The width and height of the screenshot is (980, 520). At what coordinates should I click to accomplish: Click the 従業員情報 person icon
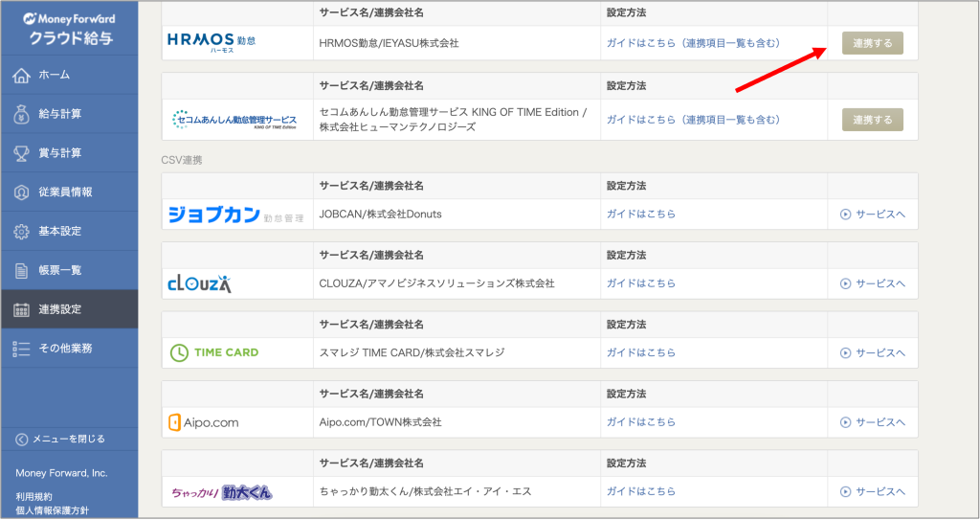[x=21, y=192]
